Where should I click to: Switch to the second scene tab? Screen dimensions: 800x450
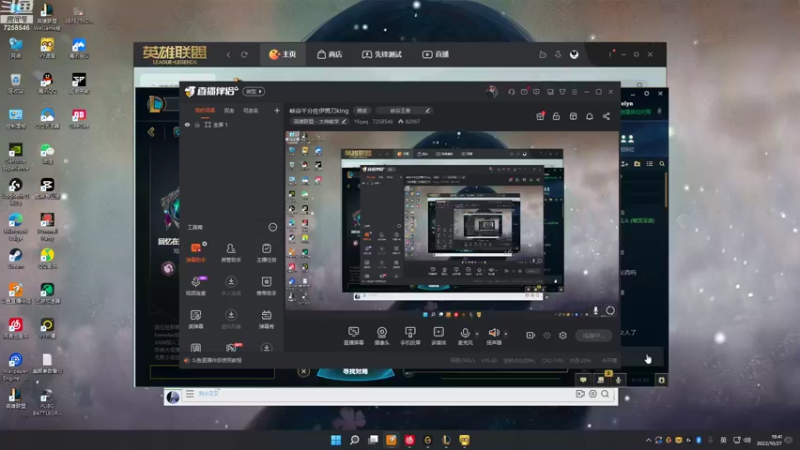pos(229,111)
